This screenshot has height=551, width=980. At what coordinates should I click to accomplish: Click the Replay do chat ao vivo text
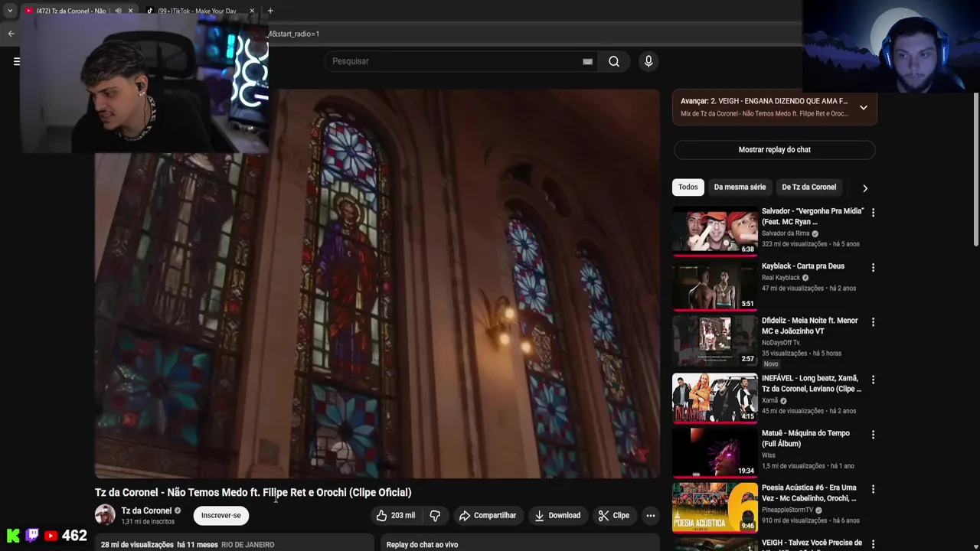click(422, 545)
